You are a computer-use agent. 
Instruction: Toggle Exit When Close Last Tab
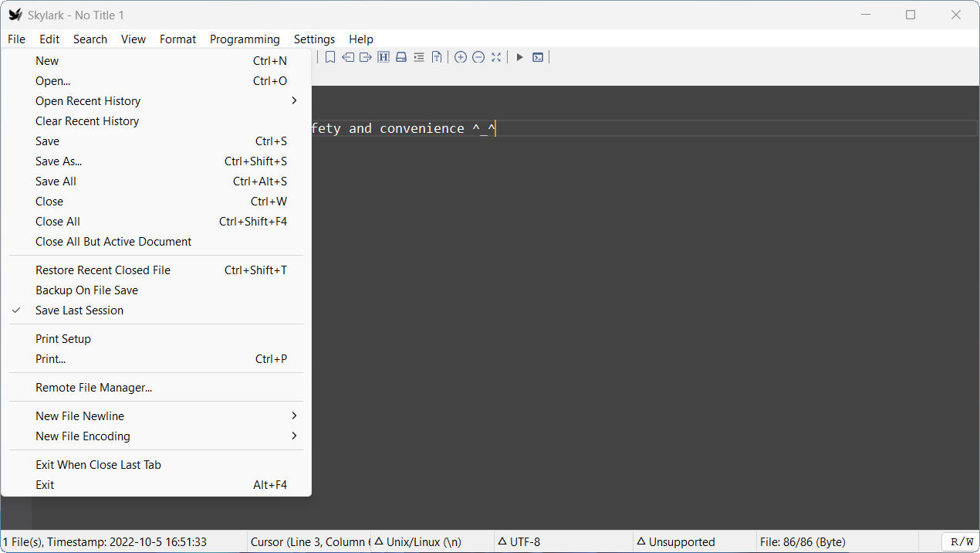(156, 465)
